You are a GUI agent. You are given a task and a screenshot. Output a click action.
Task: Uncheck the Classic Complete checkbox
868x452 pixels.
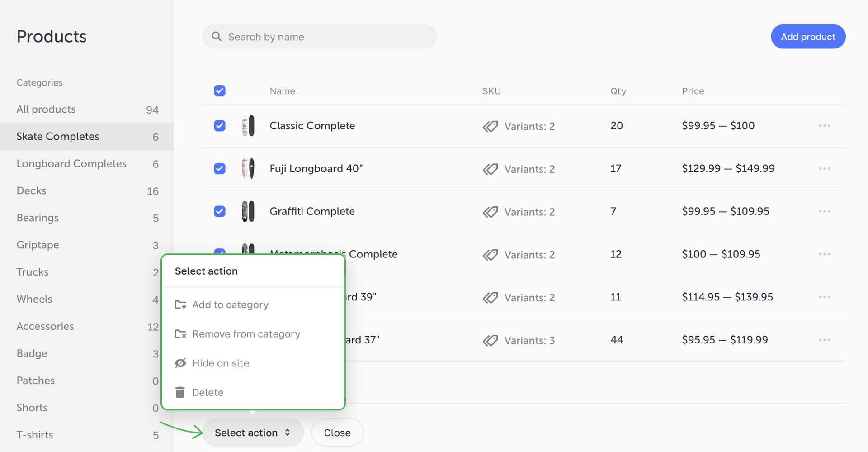pos(220,126)
